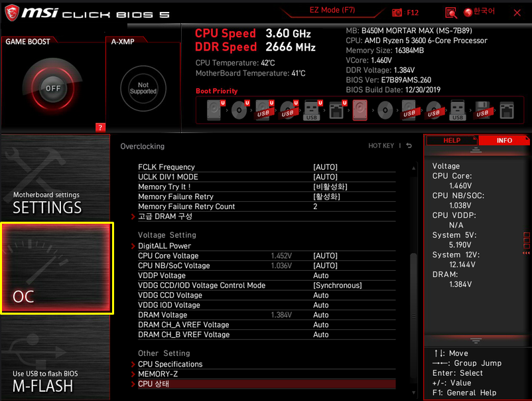Select the OC overclocking section
This screenshot has width=532, height=401.
[x=56, y=268]
